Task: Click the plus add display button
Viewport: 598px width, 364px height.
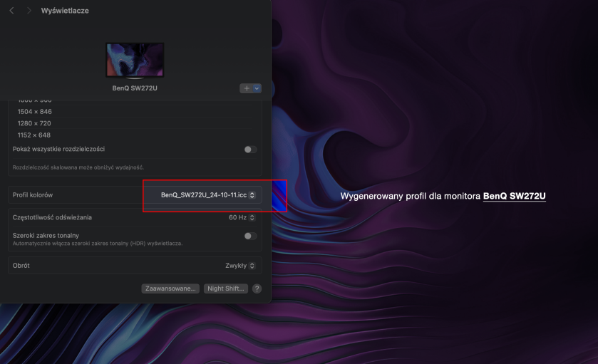Action: (x=247, y=88)
